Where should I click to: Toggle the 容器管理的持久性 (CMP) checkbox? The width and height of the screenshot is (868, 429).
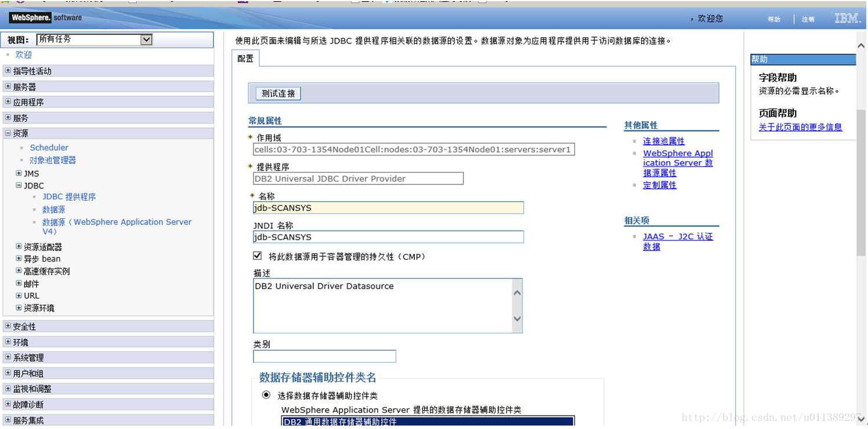click(258, 256)
